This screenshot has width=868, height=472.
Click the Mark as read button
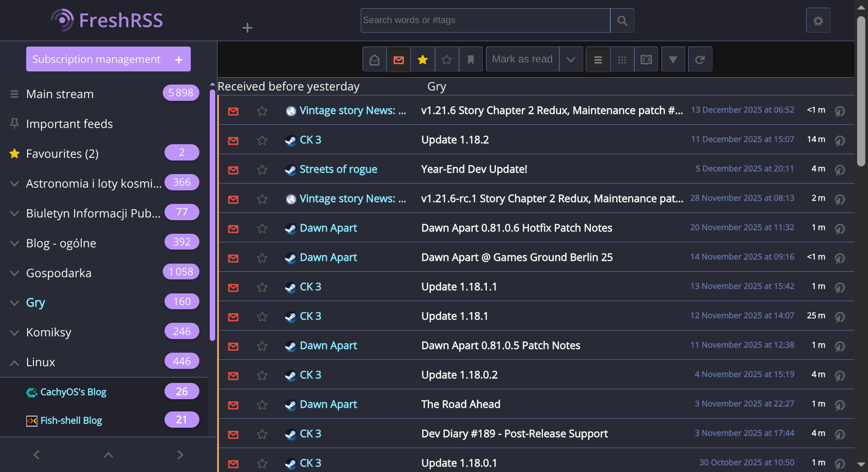click(x=522, y=59)
